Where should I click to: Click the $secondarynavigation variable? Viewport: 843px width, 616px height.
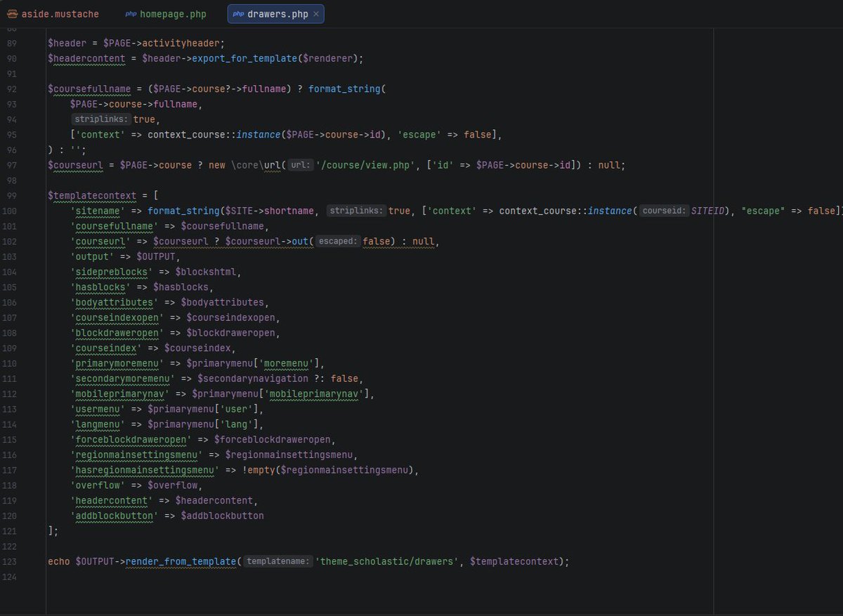253,379
